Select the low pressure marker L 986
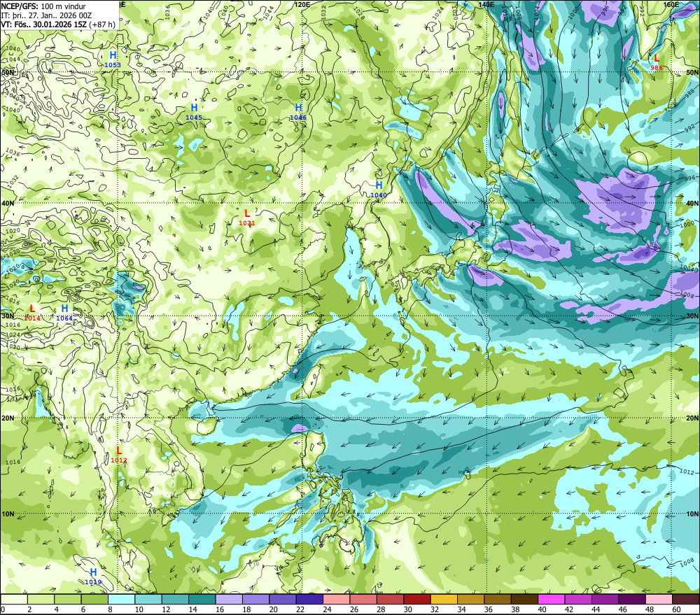 [657, 62]
